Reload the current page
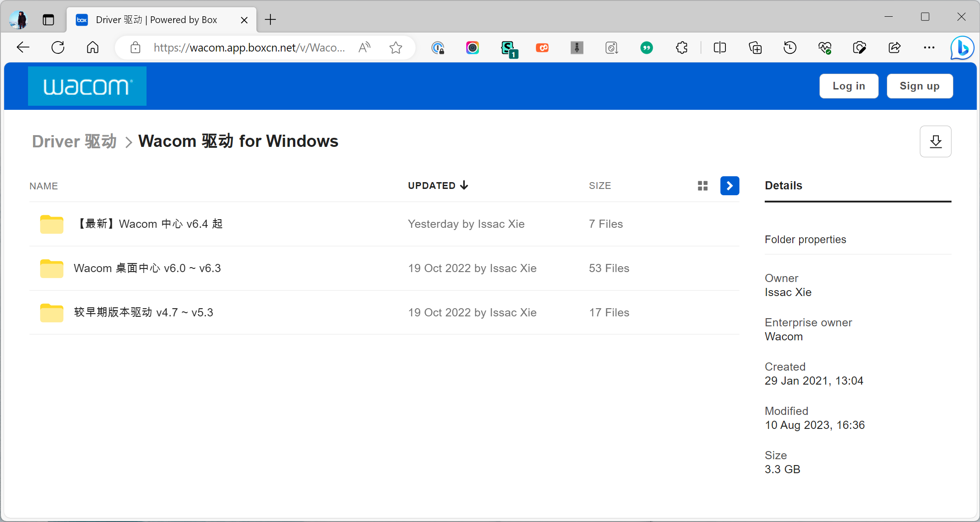This screenshot has width=980, height=522. (x=58, y=47)
